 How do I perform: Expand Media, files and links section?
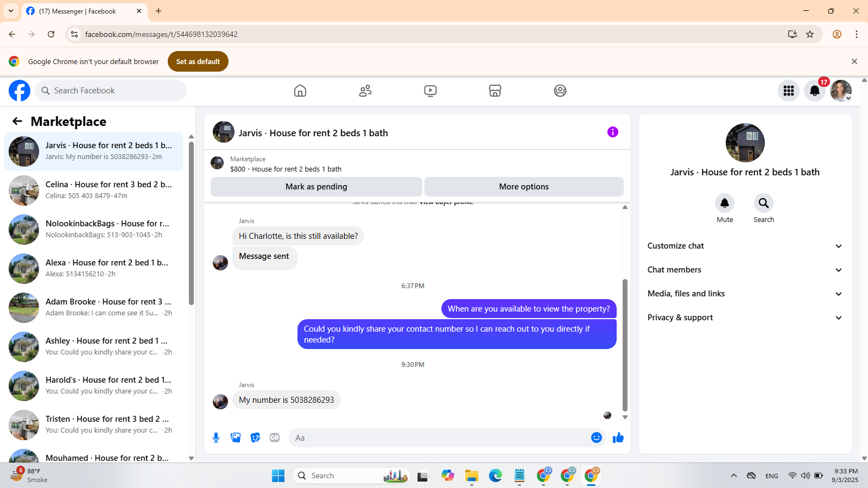[745, 294]
